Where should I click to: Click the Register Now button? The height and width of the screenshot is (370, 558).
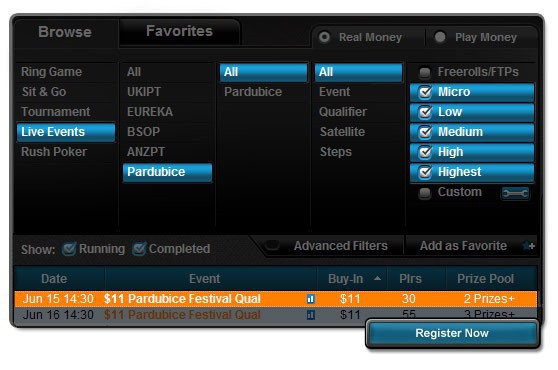point(452,333)
